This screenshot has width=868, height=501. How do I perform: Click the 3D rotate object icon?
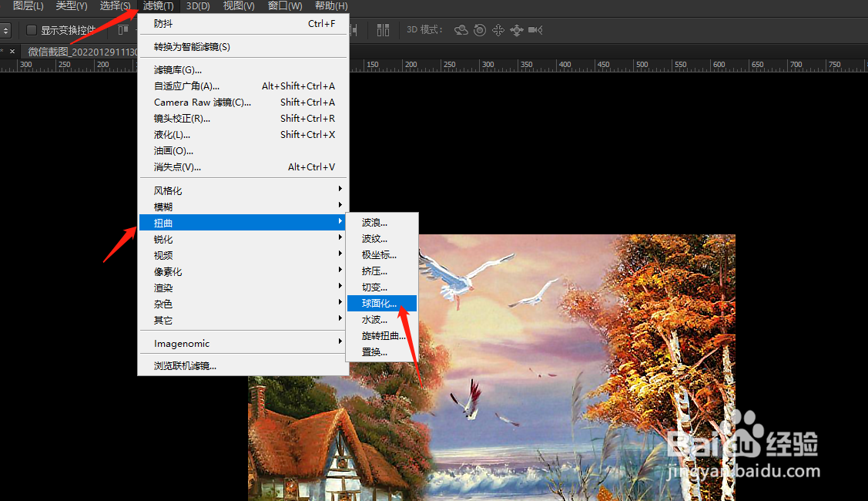point(461,30)
